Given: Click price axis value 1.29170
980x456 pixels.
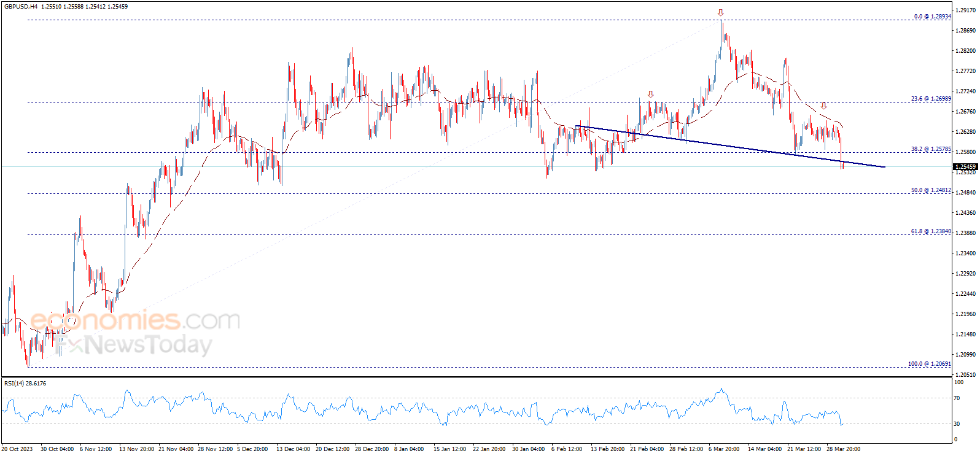Looking at the screenshot, I should click(x=966, y=10).
